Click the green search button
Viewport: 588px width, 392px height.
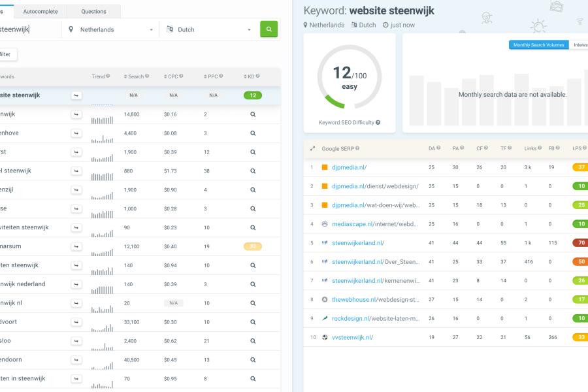[269, 29]
